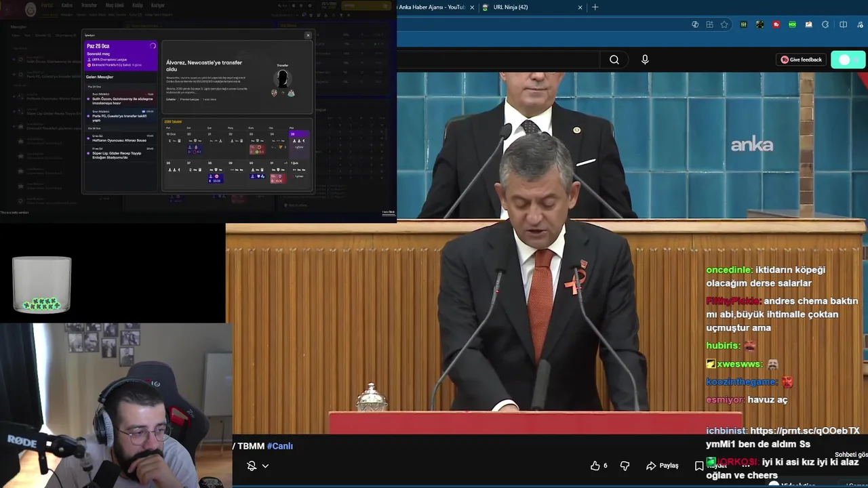This screenshot has width=868, height=488.
Task: Open a new browser tab
Action: pos(595,7)
